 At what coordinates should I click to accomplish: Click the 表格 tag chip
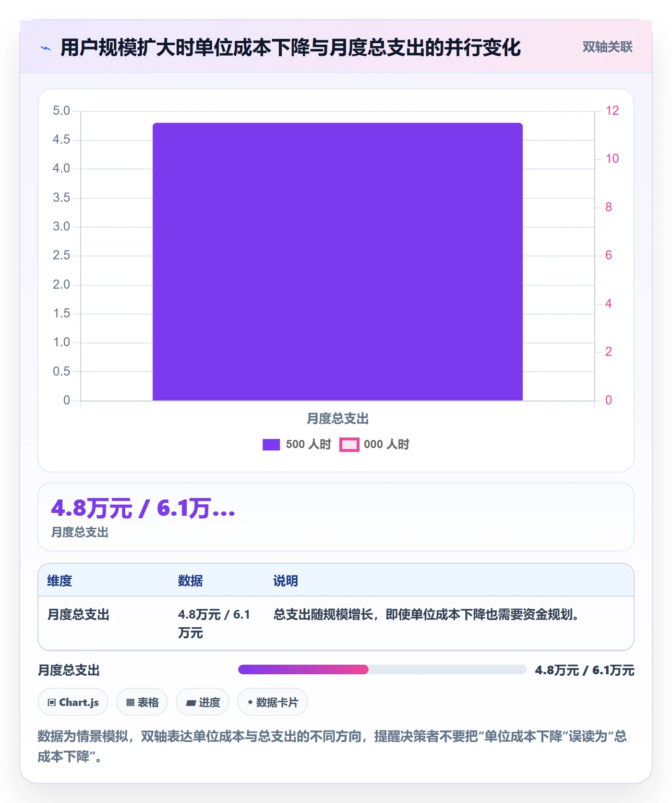[142, 702]
